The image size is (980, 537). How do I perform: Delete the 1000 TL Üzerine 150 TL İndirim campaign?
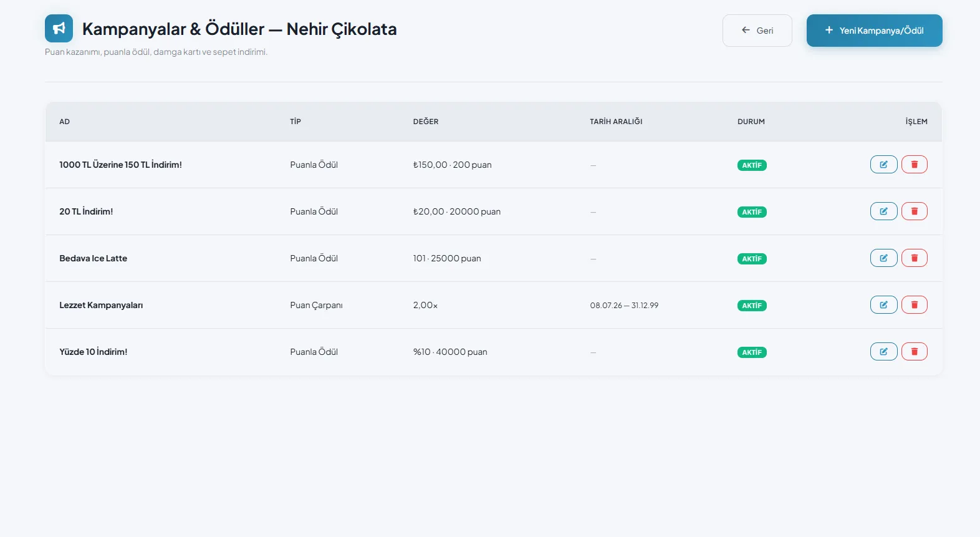[915, 165]
